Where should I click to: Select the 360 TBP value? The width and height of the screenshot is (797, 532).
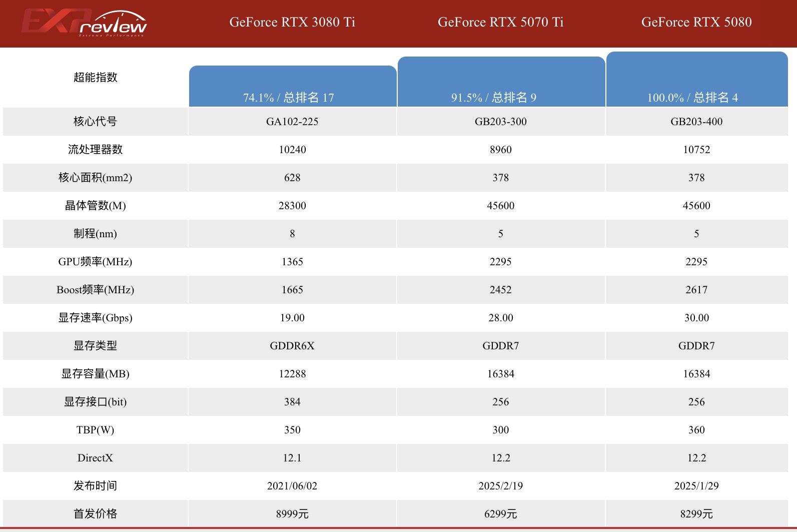(x=696, y=430)
